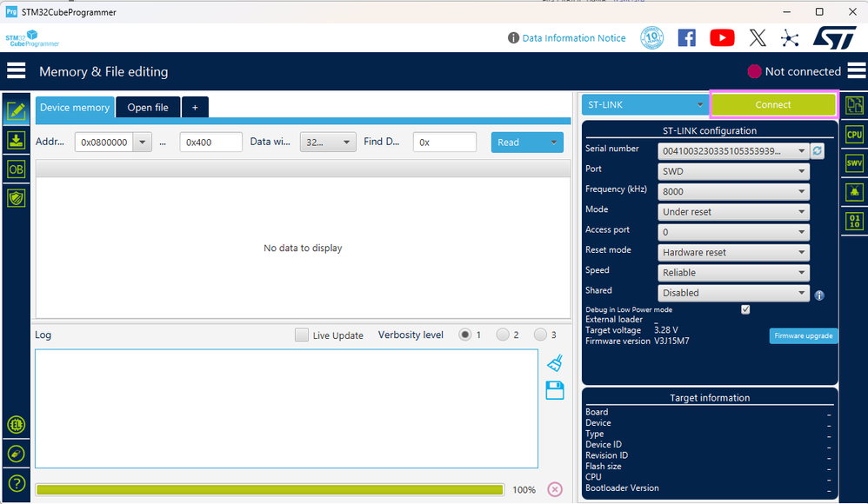Open the Firmware security shield icon
Image resolution: width=868 pixels, height=504 pixels.
16,197
